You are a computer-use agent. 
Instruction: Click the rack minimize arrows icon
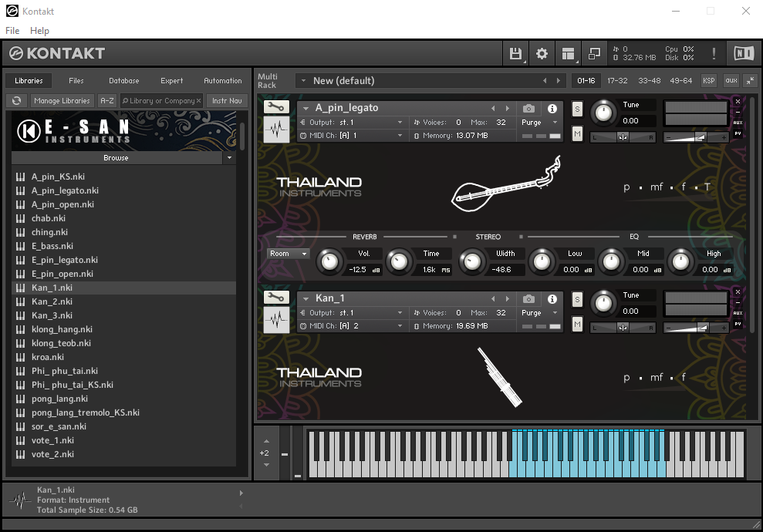click(751, 81)
